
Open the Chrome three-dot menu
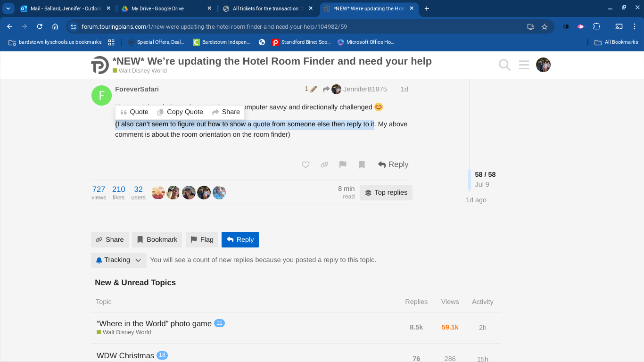(635, 27)
